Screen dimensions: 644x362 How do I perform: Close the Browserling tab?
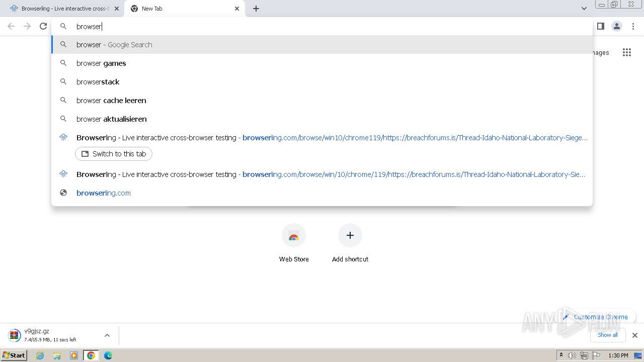[117, 9]
